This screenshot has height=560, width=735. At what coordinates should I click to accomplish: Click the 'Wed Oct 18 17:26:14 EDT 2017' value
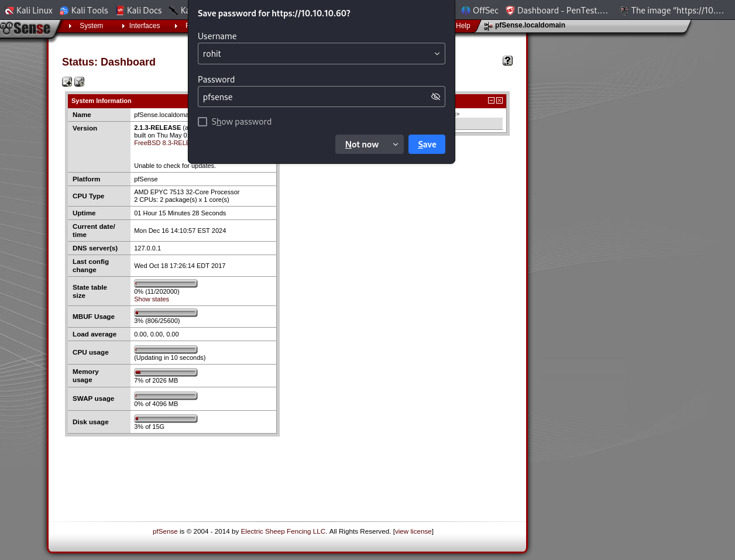pyautogui.click(x=180, y=266)
